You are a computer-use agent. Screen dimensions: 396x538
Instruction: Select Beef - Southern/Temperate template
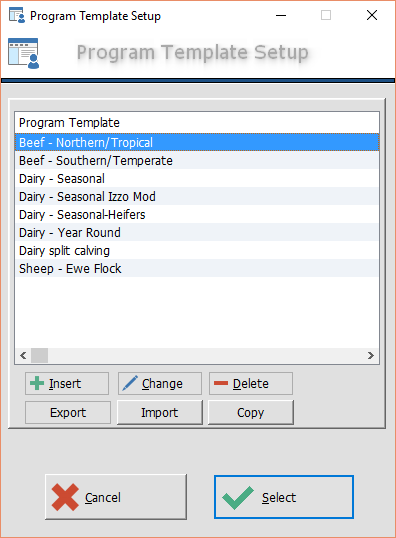coord(197,161)
